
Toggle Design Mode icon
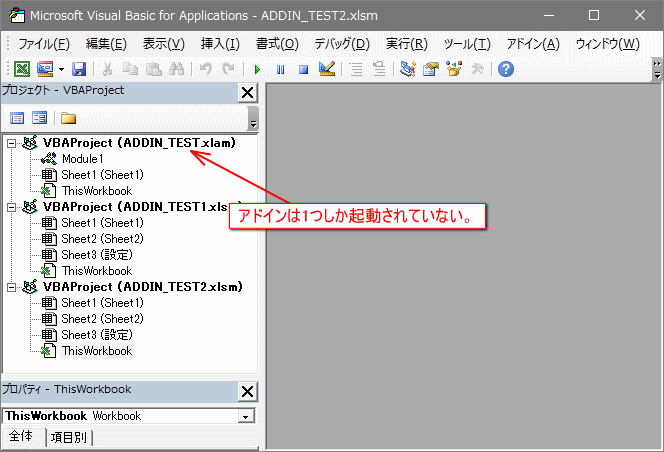tap(327, 69)
